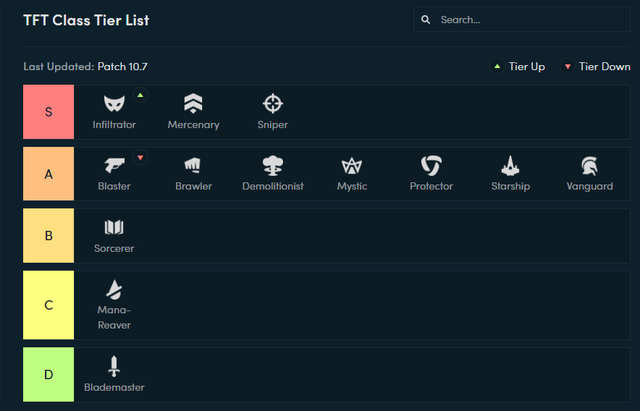Open the Sniper class icon
Image resolution: width=640 pixels, height=411 pixels.
click(271, 104)
